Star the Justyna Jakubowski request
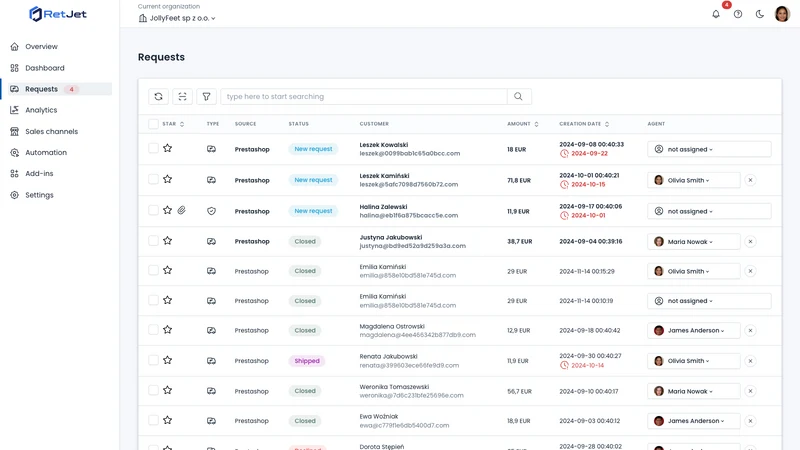Viewport: 800px width, 450px height. coord(167,240)
